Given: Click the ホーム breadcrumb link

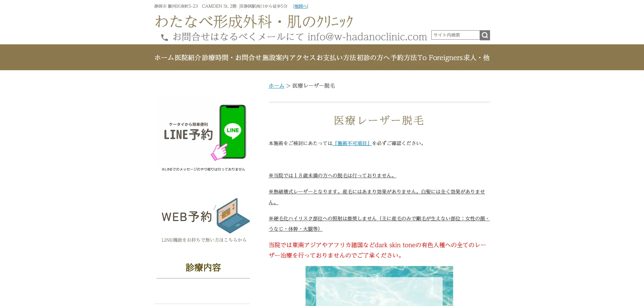Looking at the screenshot, I should pyautogui.click(x=276, y=86).
